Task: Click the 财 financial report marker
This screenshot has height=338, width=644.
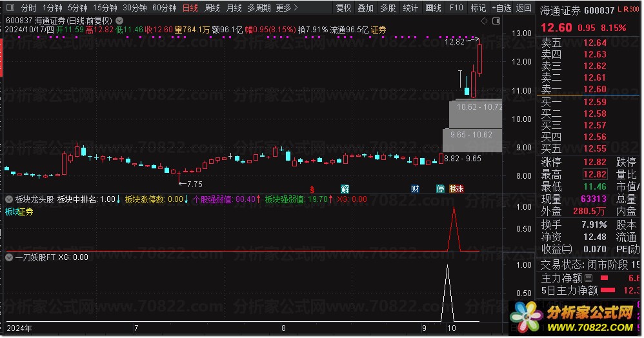Action: (415, 189)
